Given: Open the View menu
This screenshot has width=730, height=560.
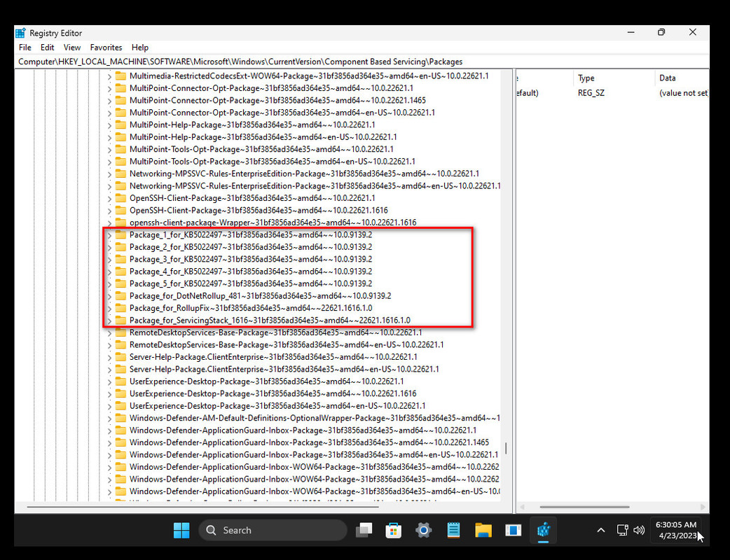Looking at the screenshot, I should pyautogui.click(x=72, y=48).
